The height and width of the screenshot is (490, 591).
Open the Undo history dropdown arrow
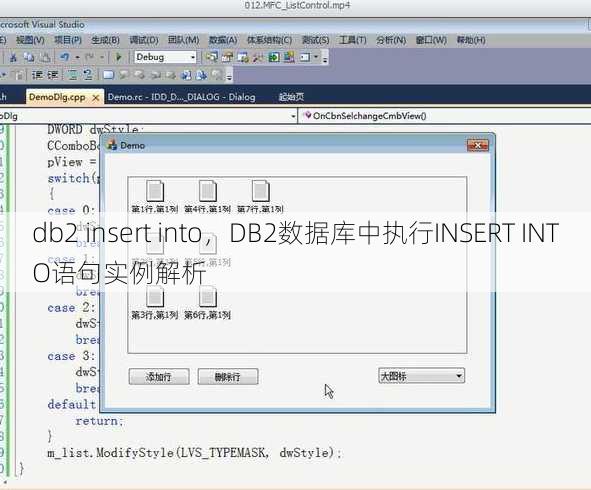tap(77, 57)
